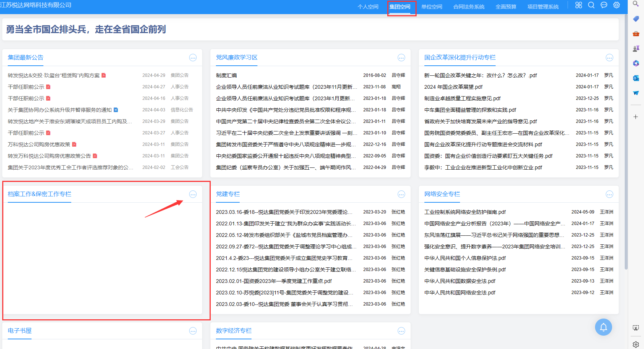Show more items in 党风廉政学习区
This screenshot has width=644, height=349.
(401, 58)
